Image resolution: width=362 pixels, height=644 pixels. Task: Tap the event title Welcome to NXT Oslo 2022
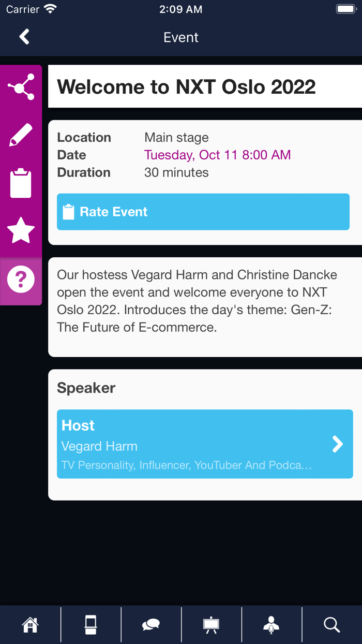tap(186, 86)
